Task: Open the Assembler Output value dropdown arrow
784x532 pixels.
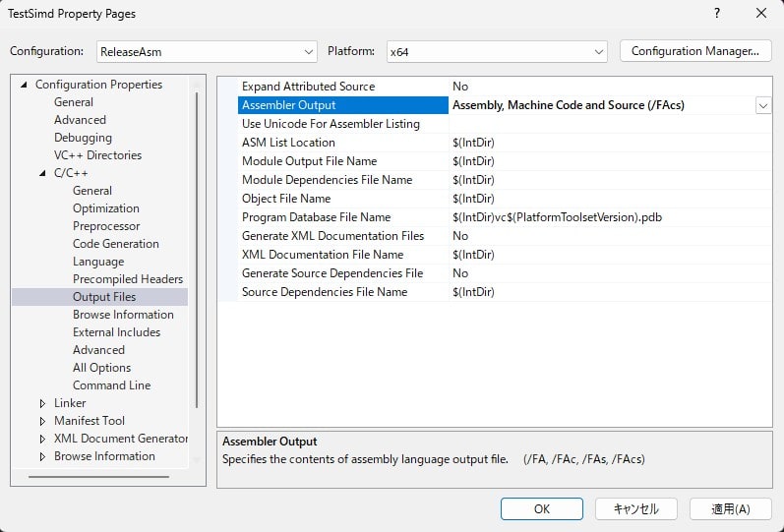Action: pyautogui.click(x=762, y=105)
